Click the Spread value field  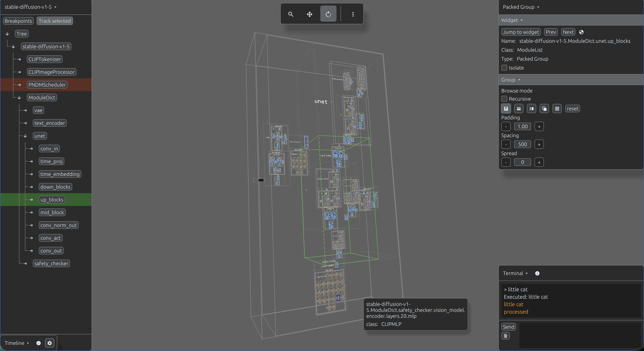pos(522,163)
